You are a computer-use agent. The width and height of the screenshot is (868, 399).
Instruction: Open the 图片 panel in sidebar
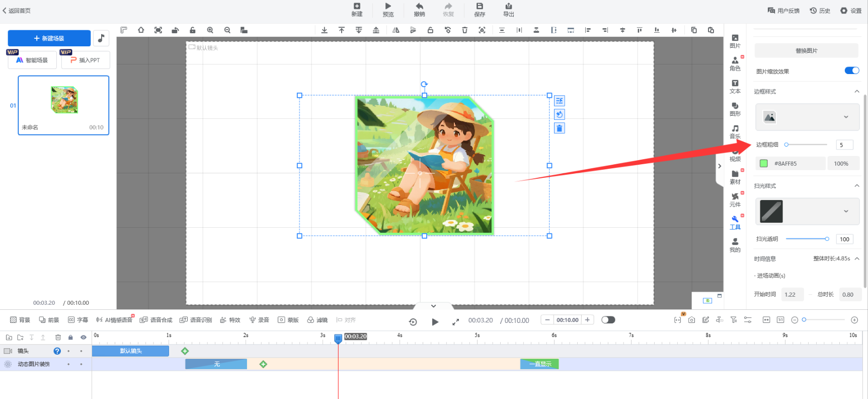pyautogui.click(x=735, y=41)
